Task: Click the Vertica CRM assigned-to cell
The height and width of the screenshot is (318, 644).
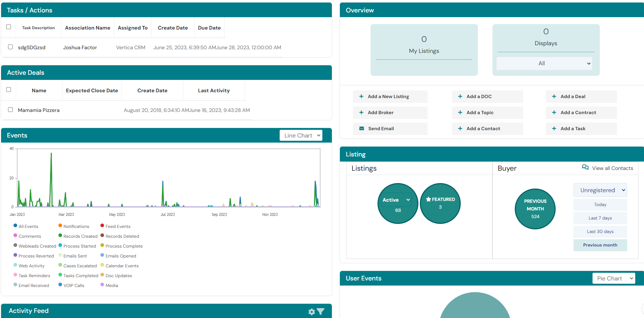Action: click(131, 47)
